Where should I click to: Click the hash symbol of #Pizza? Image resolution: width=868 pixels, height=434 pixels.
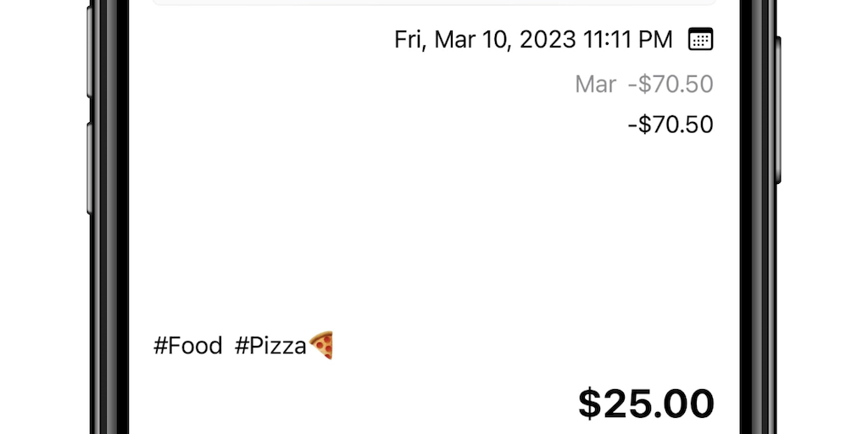click(242, 346)
